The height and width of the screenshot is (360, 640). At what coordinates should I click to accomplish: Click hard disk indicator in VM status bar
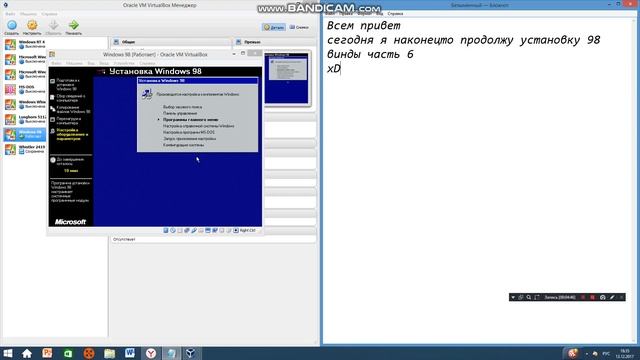click(x=166, y=231)
